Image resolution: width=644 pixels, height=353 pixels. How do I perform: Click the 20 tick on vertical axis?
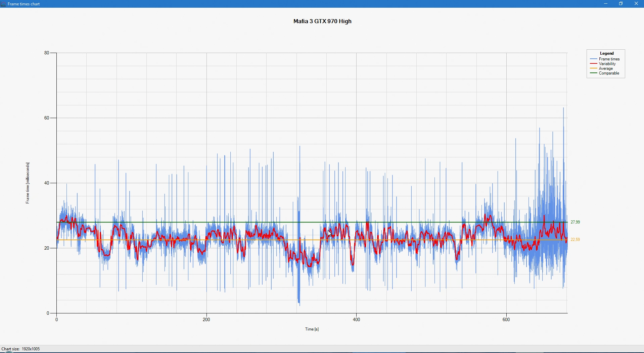47,248
